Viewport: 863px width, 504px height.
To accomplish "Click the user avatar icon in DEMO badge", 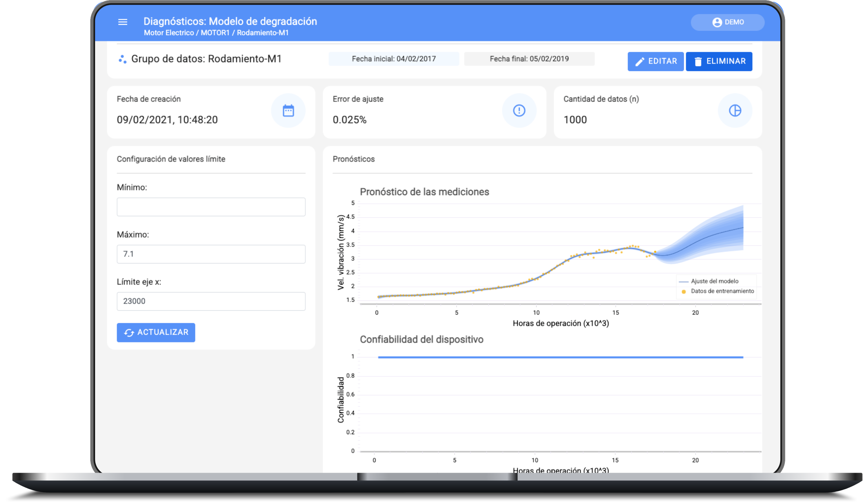I will (x=717, y=22).
